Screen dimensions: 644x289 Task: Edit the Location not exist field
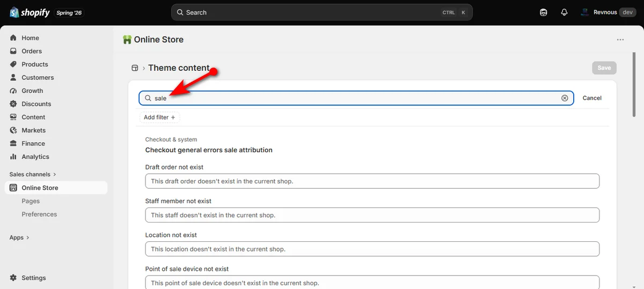point(372,249)
